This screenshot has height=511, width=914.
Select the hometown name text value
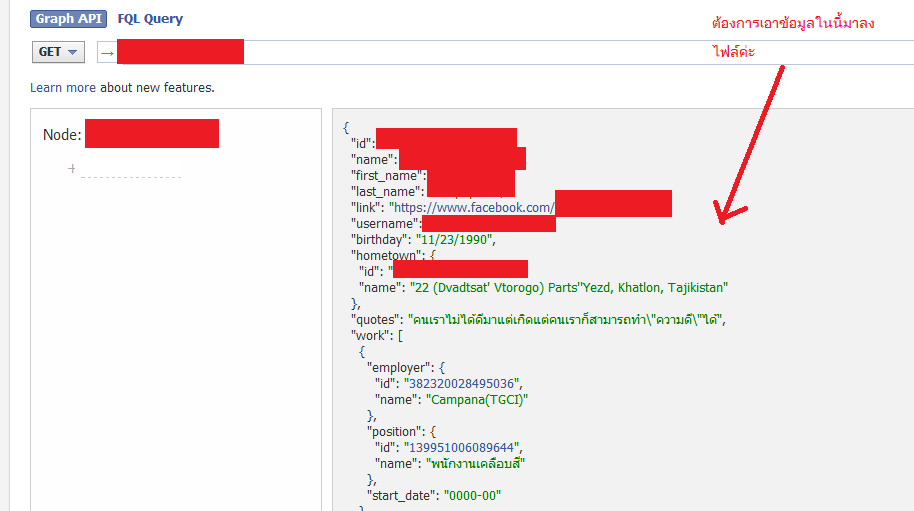[568, 287]
